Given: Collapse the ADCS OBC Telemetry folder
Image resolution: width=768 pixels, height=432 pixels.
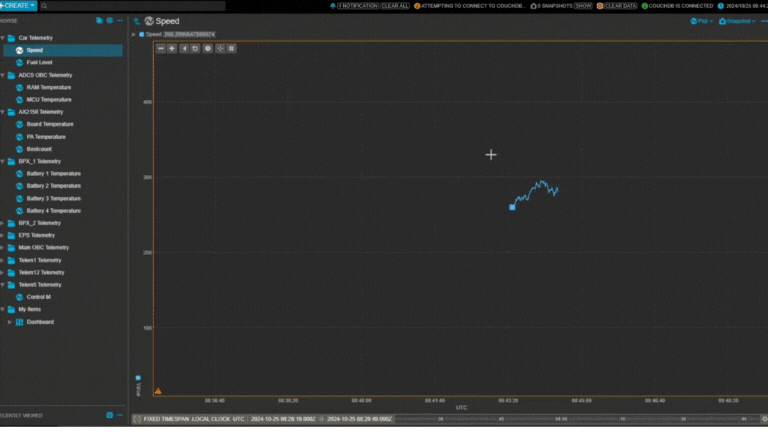Looking at the screenshot, I should click(3, 75).
